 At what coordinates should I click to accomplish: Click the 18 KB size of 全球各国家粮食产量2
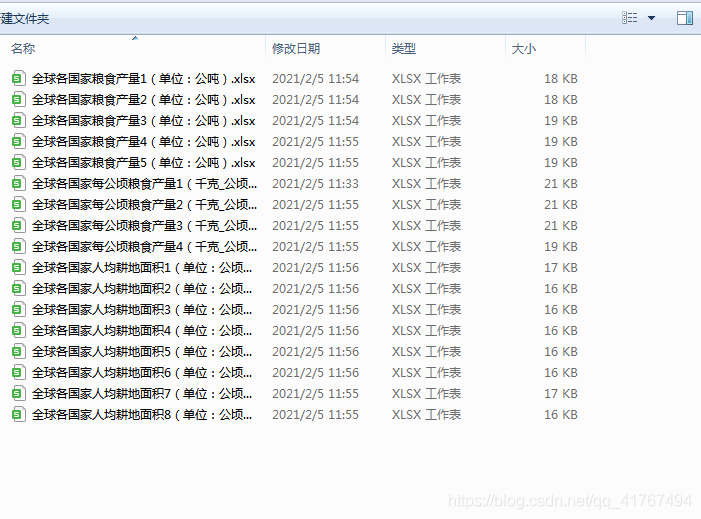(561, 100)
